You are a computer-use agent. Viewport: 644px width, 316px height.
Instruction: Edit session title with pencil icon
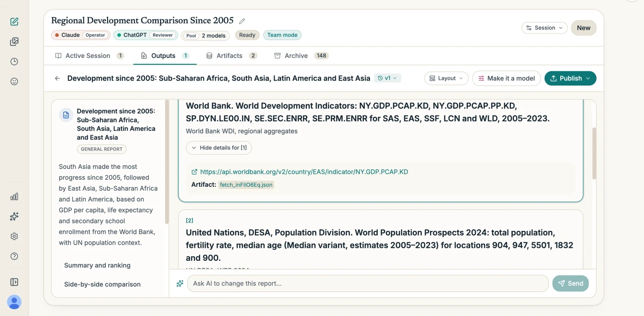pos(242,21)
